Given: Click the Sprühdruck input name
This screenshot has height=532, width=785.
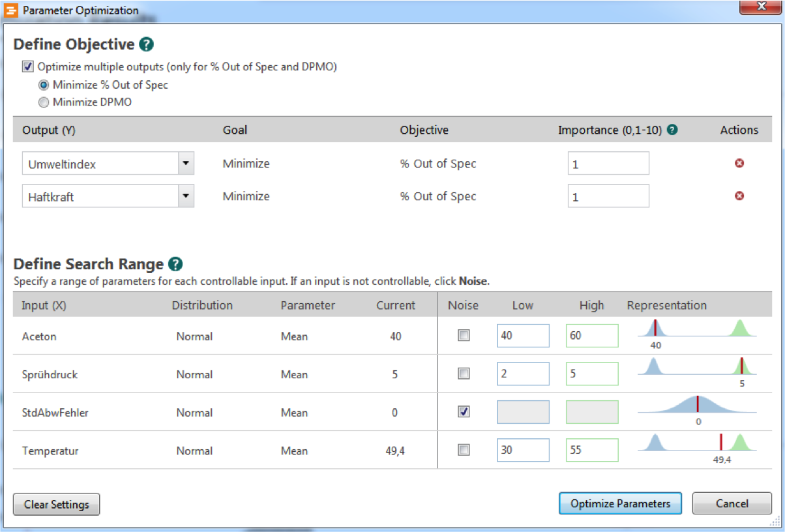Looking at the screenshot, I should coord(48,374).
